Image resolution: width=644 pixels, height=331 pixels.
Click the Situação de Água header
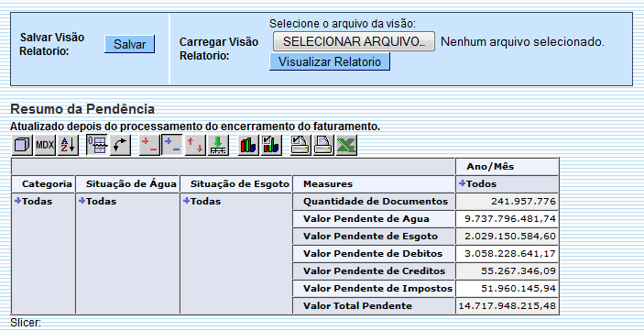click(127, 184)
